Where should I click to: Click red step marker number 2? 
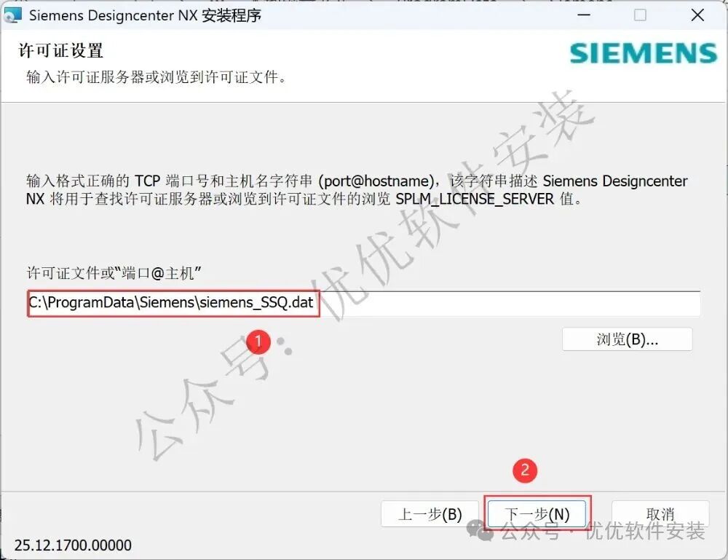pyautogui.click(x=525, y=470)
